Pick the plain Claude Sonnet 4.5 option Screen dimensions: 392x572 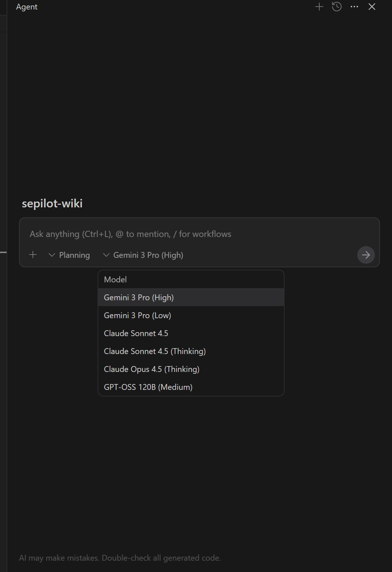pyautogui.click(x=136, y=333)
